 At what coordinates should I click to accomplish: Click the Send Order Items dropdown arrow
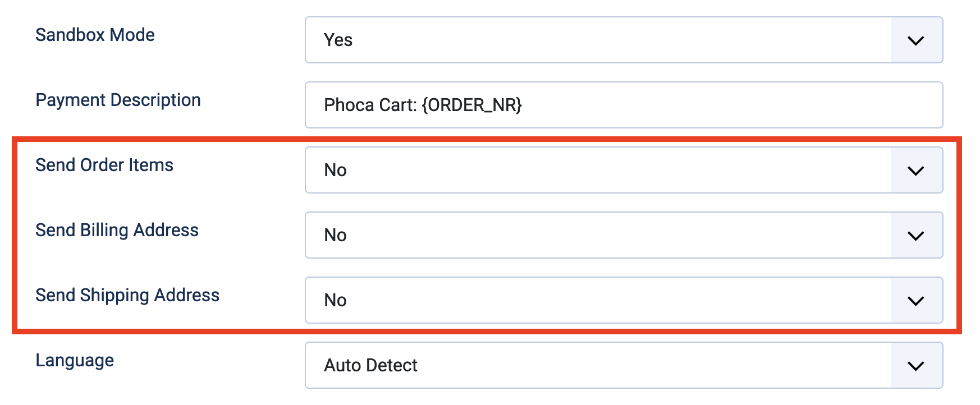tap(916, 170)
